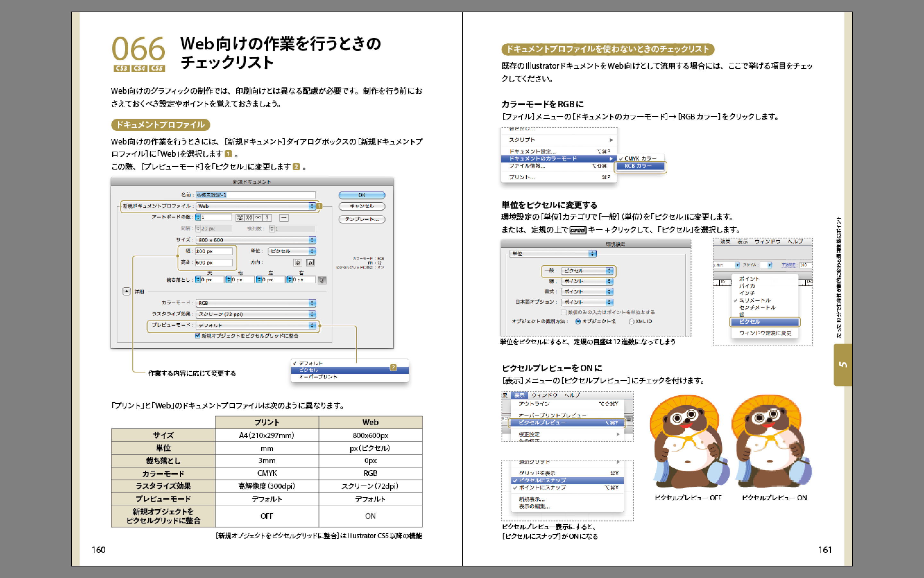Open the サイズ dropdown showing 800 x 600
The image size is (924, 578).
point(256,240)
